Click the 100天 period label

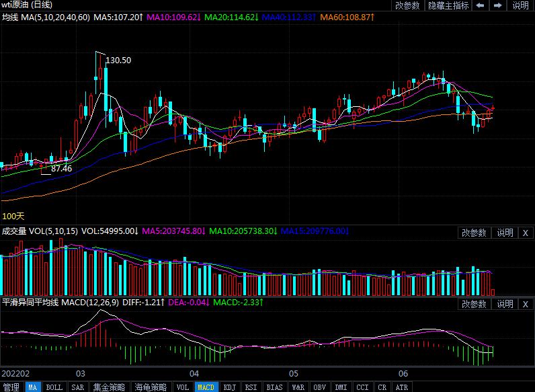coord(13,217)
